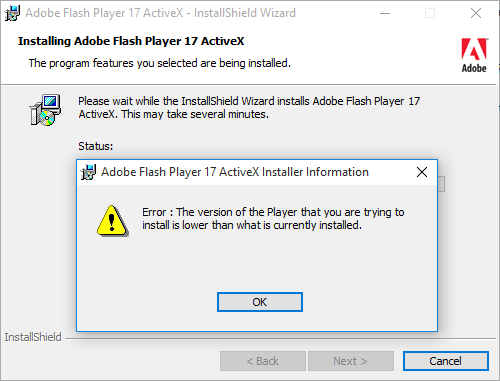Viewport: 500px width, 381px height.
Task: Click the setup computer and disc icon
Action: [45, 110]
